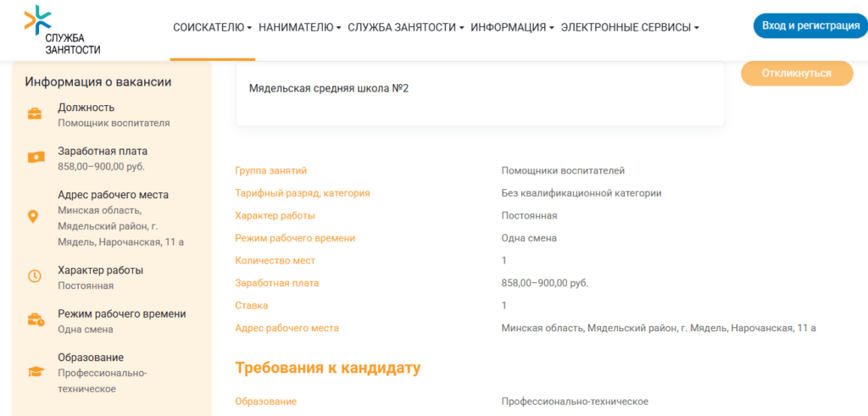Click the graduation cap icon beside Образование

point(35,372)
